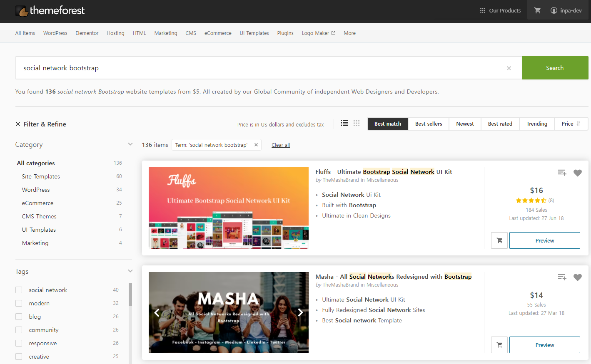Open Logo Maker external link
The image size is (591, 364).
319,33
